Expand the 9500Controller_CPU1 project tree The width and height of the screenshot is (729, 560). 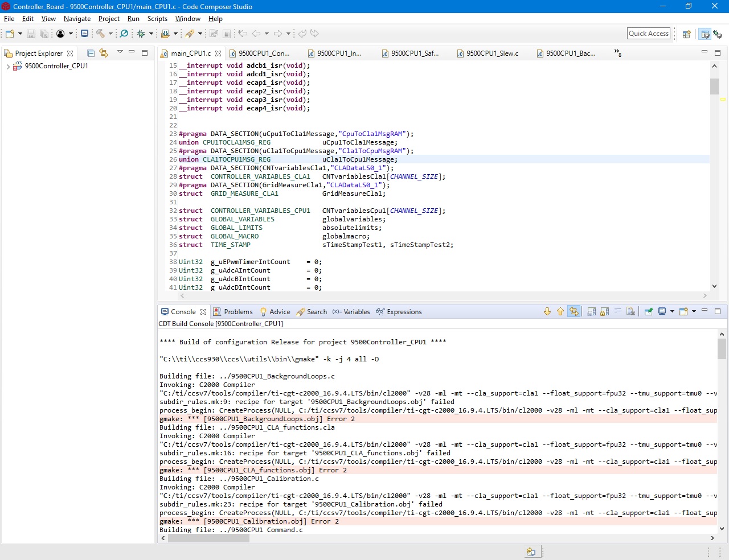tap(7, 67)
